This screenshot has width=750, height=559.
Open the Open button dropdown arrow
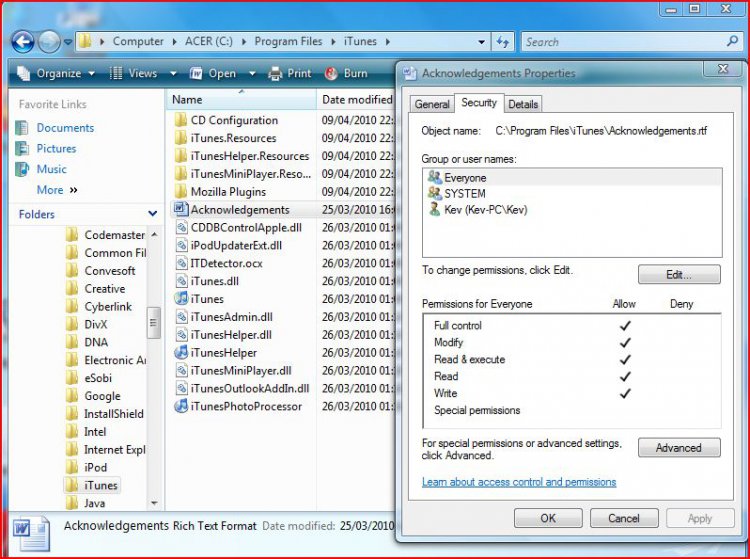click(252, 74)
